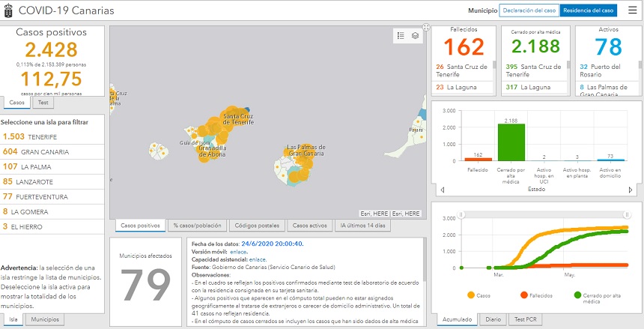Viewport: 644px width, 329px height.
Task: Switch to the Test tab under positive cases
Action: pyautogui.click(x=43, y=102)
